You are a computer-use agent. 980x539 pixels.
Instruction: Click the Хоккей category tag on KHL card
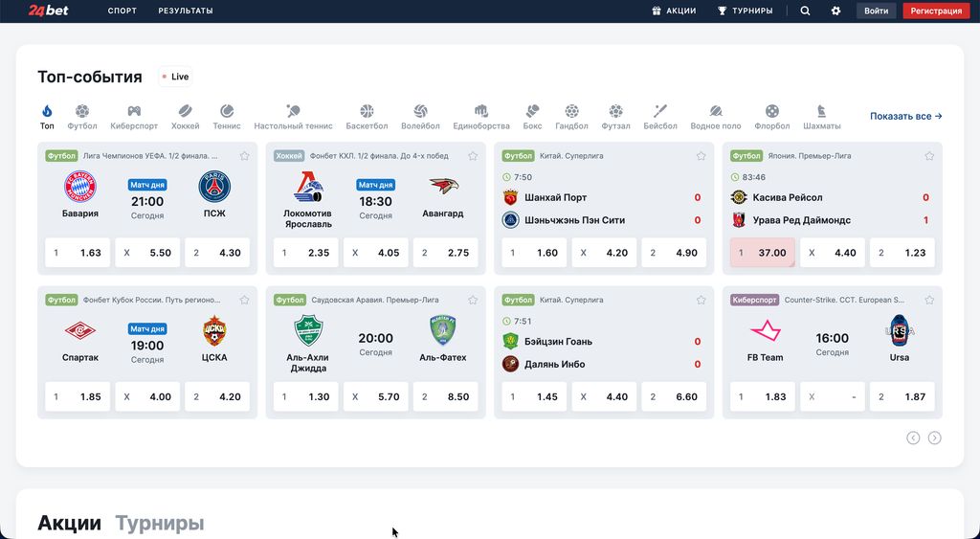289,156
